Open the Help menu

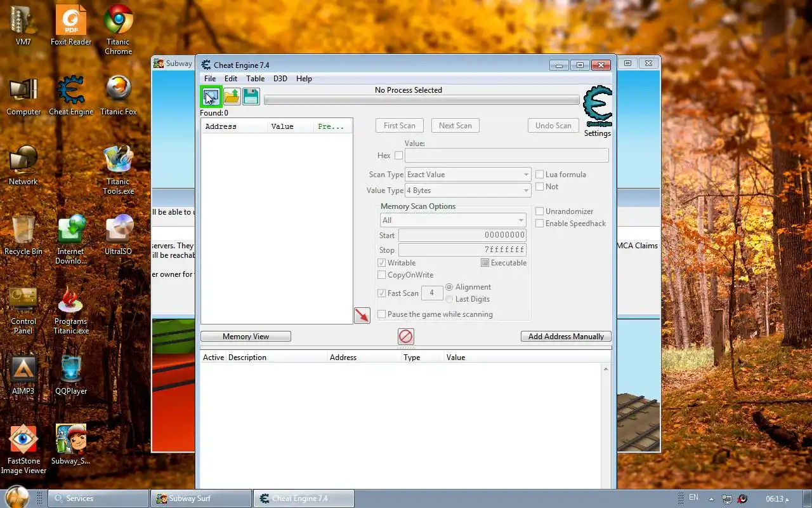pos(304,79)
